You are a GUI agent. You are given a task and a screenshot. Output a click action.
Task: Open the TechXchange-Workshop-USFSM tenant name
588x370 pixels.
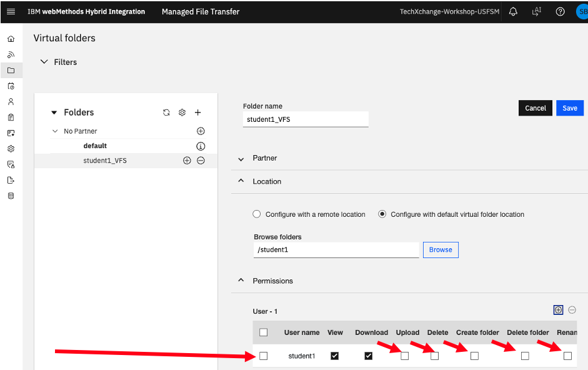point(449,12)
